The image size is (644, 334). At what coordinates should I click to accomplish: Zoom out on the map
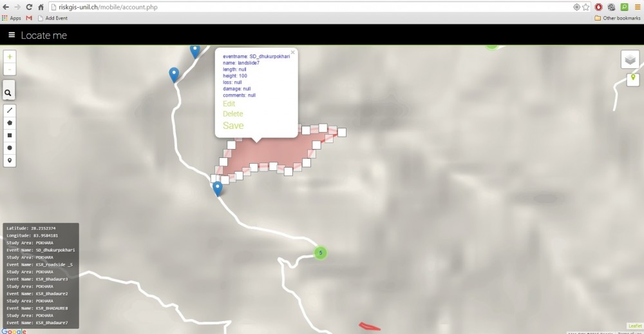coord(10,69)
